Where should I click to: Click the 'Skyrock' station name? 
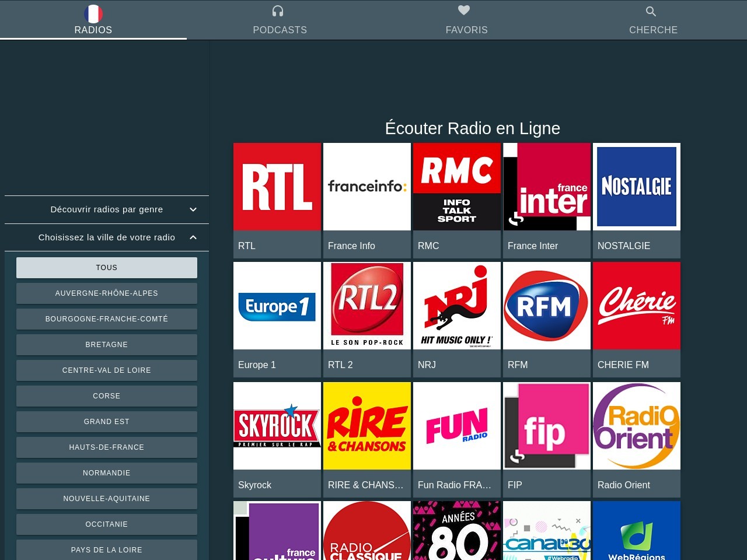(254, 485)
